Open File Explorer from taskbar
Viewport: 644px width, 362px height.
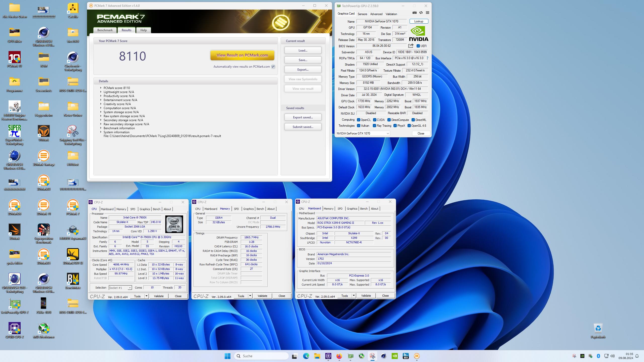(x=317, y=356)
